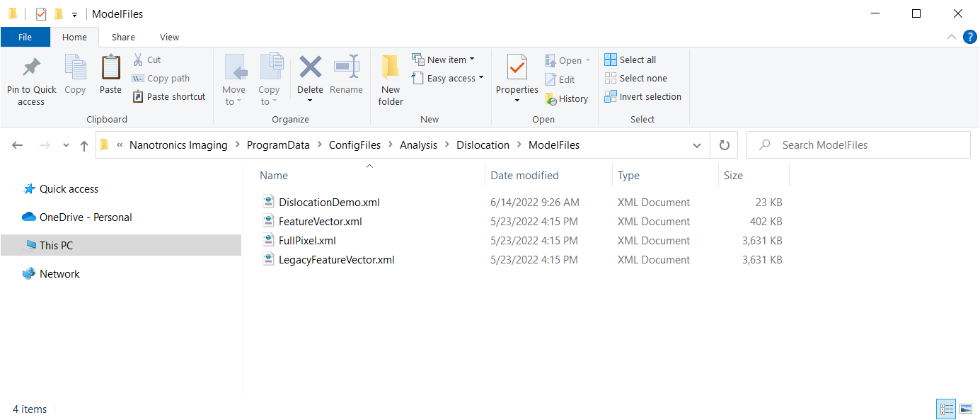Image resolution: width=980 pixels, height=420 pixels.
Task: Click Select all in ribbon
Action: click(630, 60)
